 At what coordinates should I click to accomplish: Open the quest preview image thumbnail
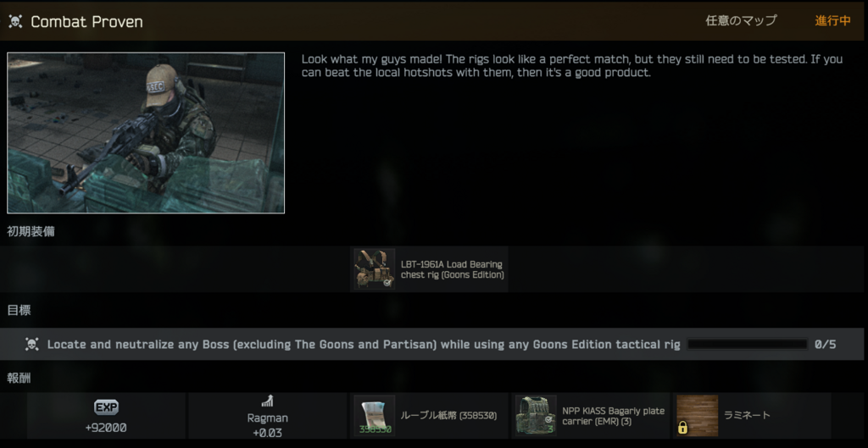[146, 133]
